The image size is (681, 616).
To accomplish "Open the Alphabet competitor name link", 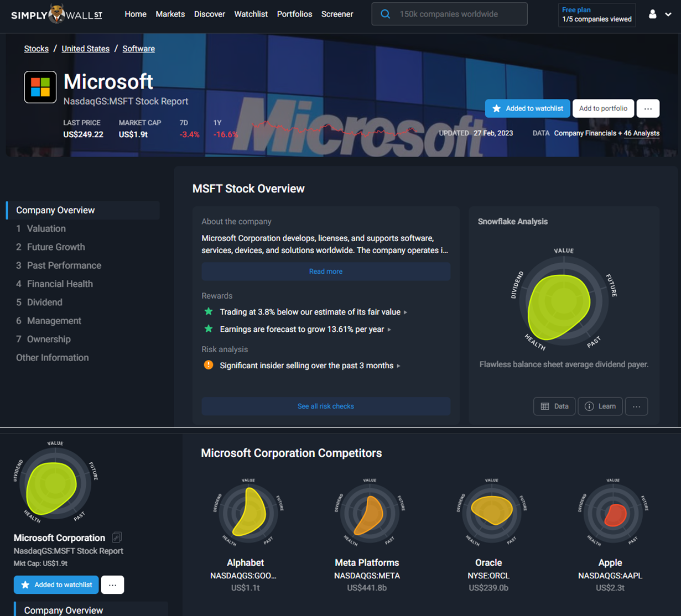I will (245, 562).
